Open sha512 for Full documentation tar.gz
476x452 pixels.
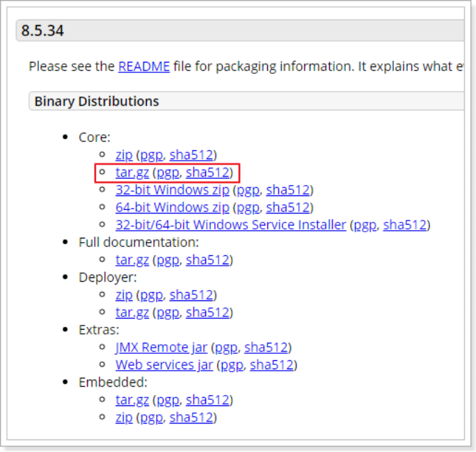pos(207,260)
